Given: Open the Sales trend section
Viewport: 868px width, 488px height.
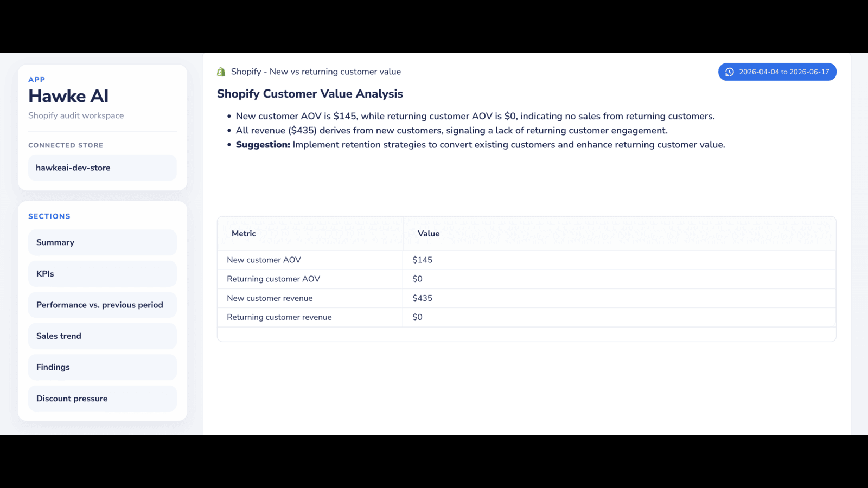Looking at the screenshot, I should tap(103, 336).
